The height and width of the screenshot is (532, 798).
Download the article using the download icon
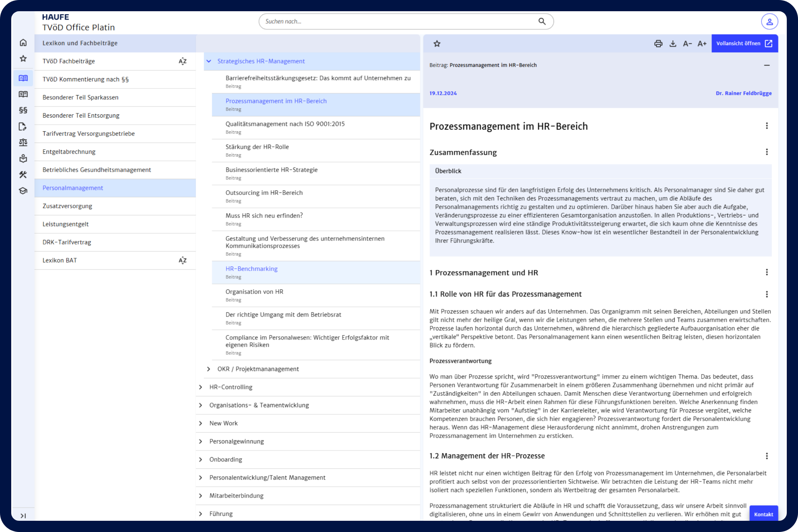point(673,44)
